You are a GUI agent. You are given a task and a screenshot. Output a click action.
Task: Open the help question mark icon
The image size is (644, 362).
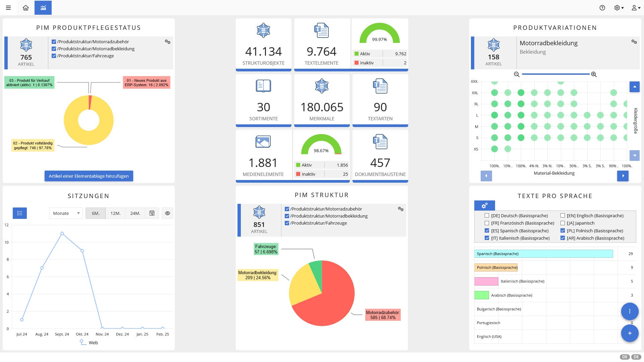(x=602, y=8)
